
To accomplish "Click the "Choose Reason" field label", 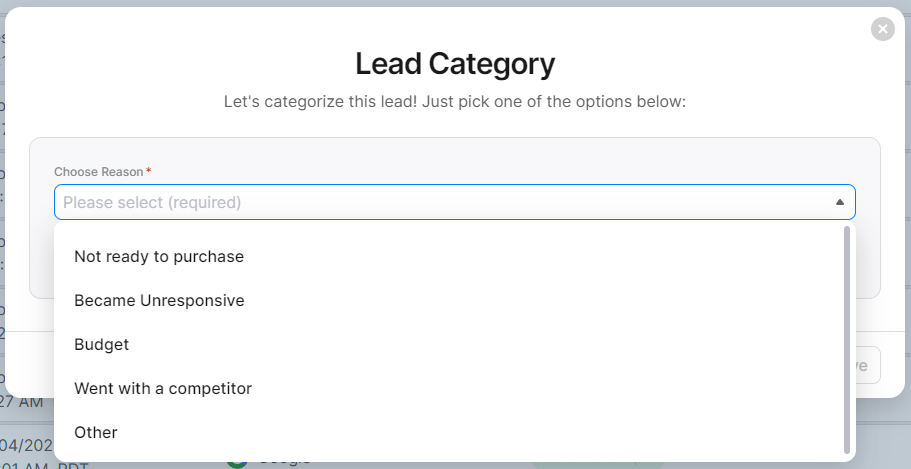I will pyautogui.click(x=99, y=172).
